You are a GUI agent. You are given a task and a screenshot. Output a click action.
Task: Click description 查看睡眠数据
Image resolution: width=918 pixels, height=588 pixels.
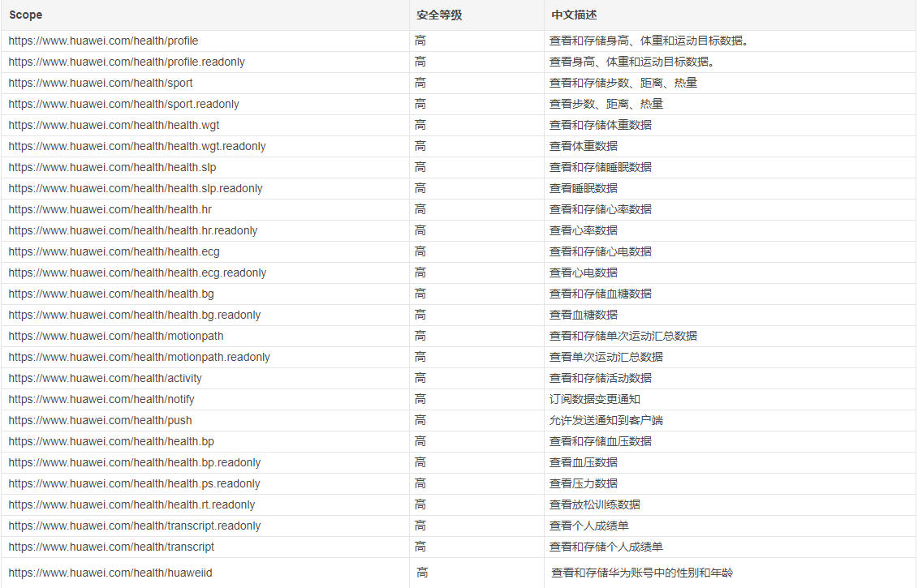click(583, 188)
